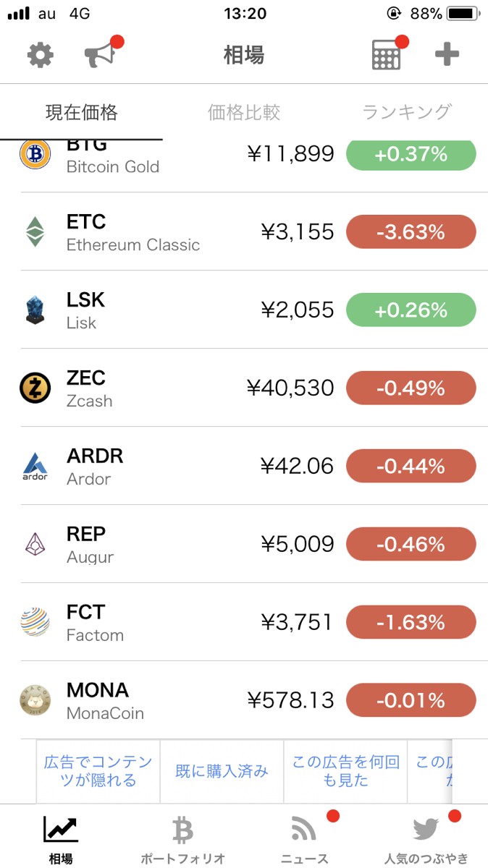
Task: Tap the Zcash coin logo
Action: [x=35, y=388]
